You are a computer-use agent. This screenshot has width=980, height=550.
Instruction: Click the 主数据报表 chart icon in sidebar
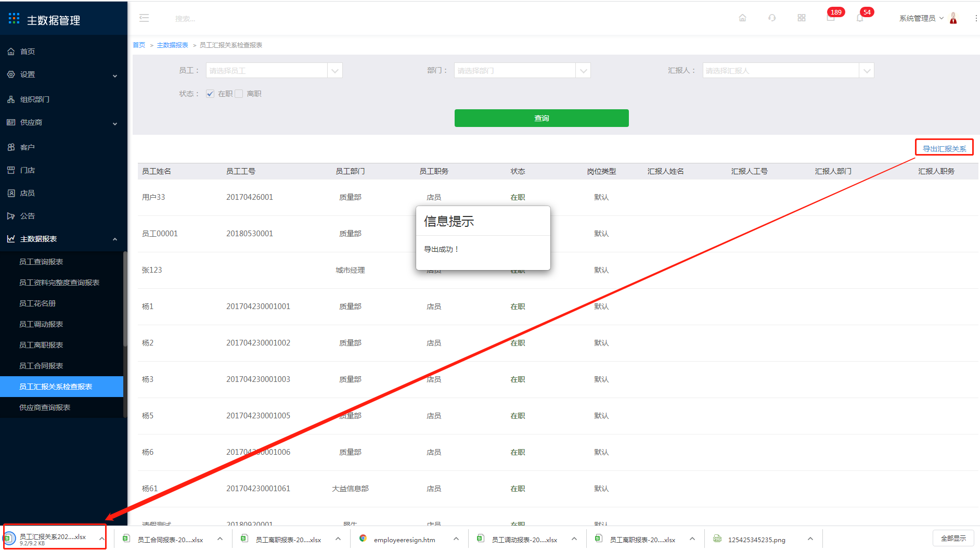pyautogui.click(x=11, y=239)
